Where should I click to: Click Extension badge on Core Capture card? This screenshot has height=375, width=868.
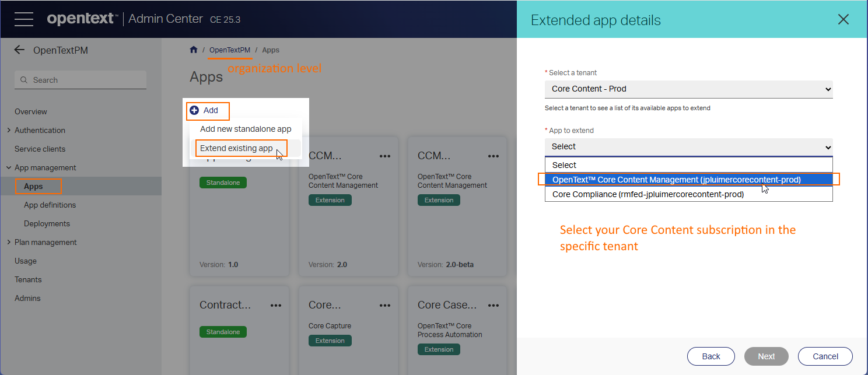pos(330,341)
